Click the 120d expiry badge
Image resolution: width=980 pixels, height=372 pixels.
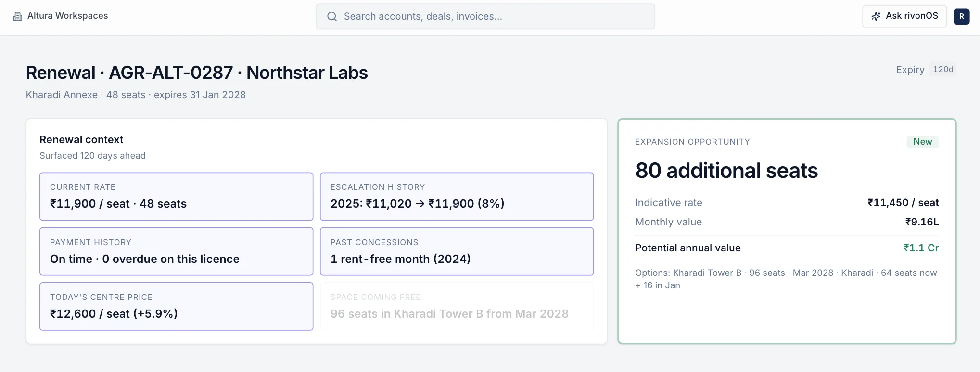[x=943, y=69]
